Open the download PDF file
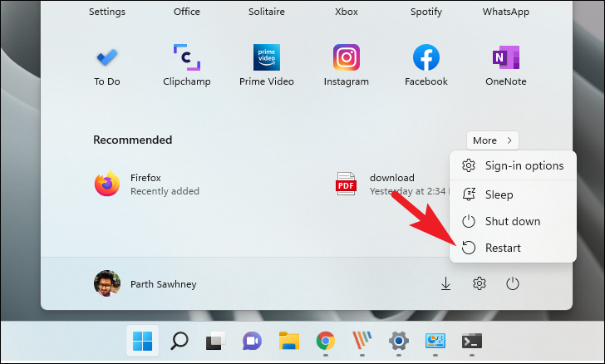605x364 pixels. (x=391, y=184)
